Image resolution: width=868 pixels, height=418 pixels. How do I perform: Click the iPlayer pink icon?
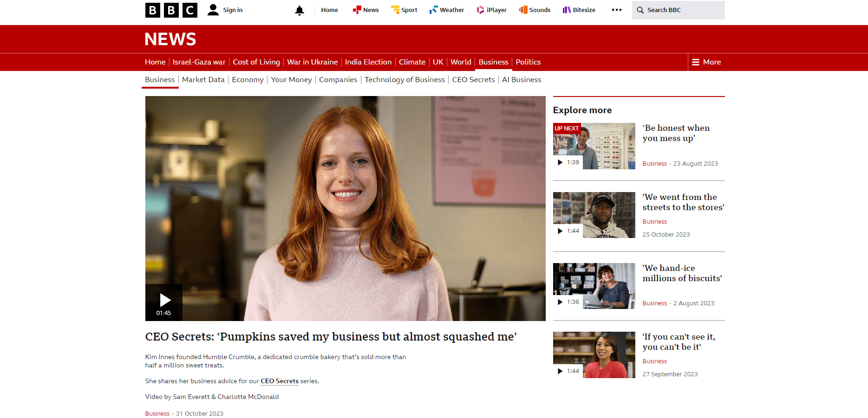[x=481, y=10]
